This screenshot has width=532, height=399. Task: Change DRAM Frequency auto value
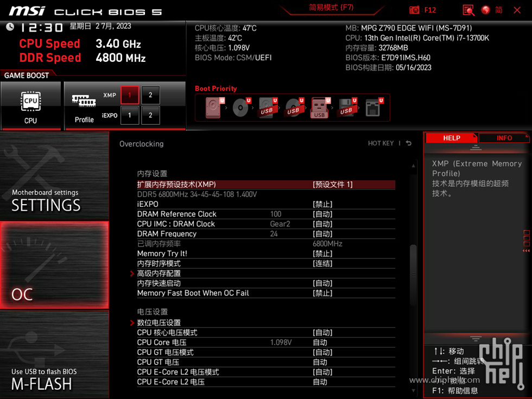322,234
